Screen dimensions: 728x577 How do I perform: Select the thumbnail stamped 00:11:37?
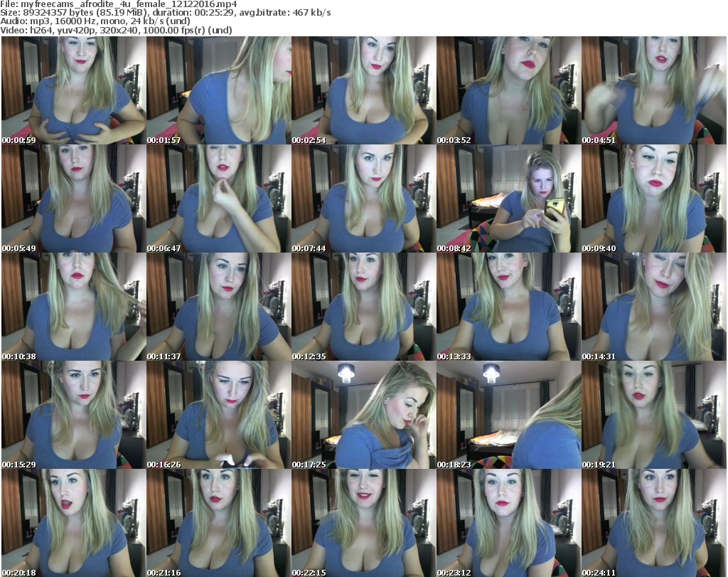219,307
